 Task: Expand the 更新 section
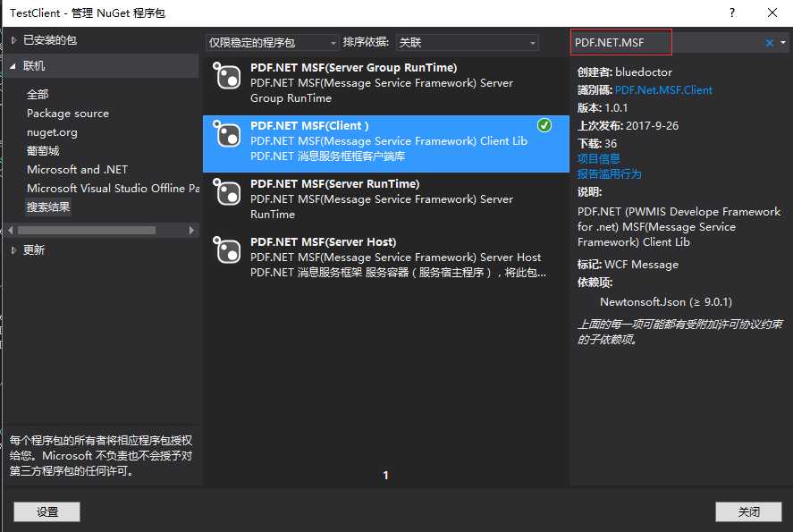click(x=14, y=249)
